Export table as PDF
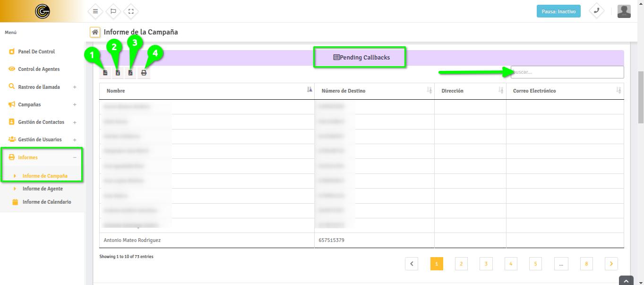This screenshot has height=285, width=644. (x=131, y=73)
